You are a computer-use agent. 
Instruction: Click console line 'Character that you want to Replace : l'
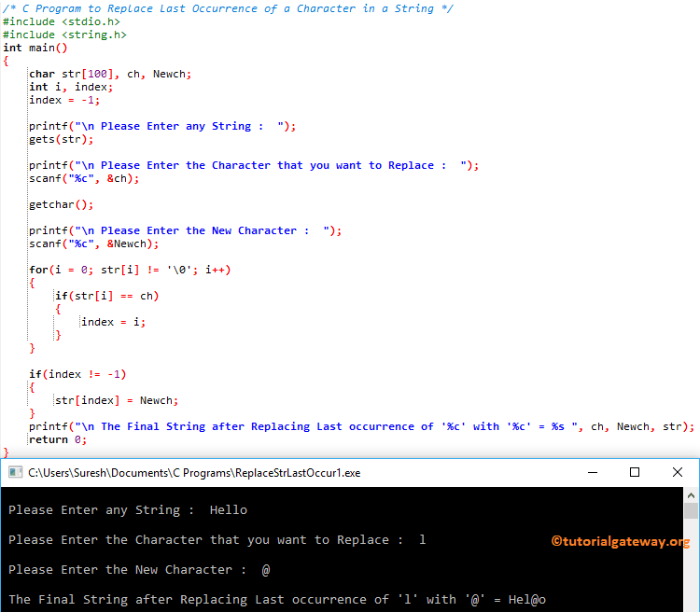coord(217,540)
